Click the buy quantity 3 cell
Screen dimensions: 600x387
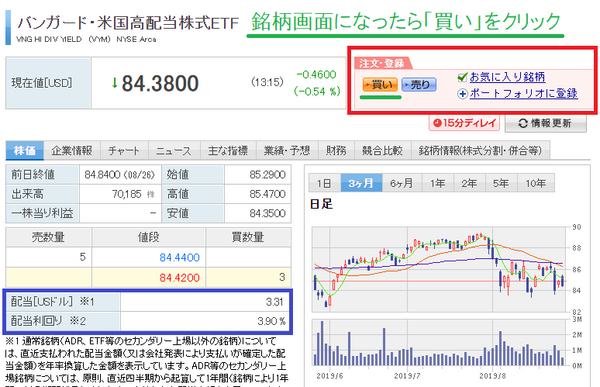coord(248,277)
